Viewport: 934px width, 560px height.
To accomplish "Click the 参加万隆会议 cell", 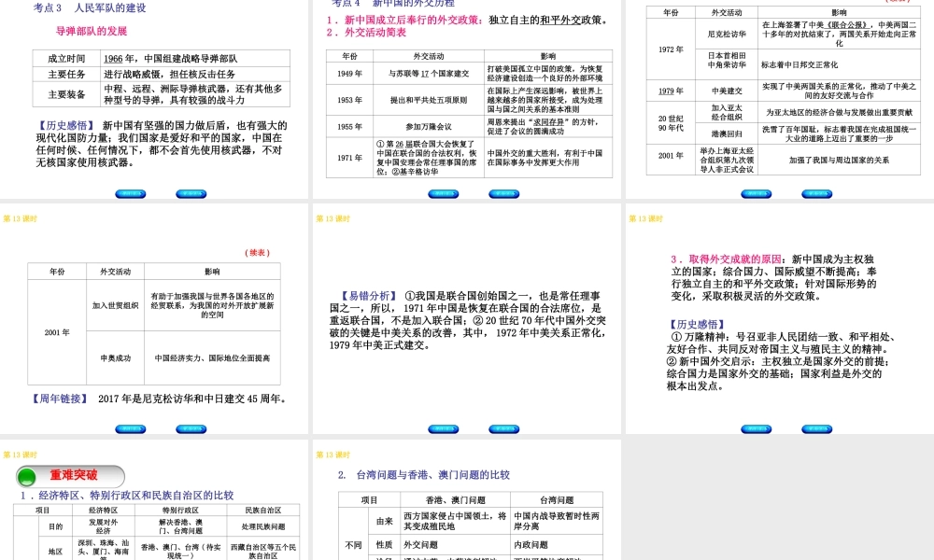I will coord(429,126).
